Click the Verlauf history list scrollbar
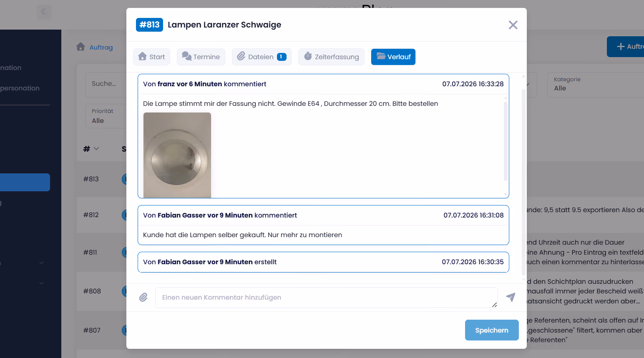Image resolution: width=644 pixels, height=358 pixels. [523, 181]
